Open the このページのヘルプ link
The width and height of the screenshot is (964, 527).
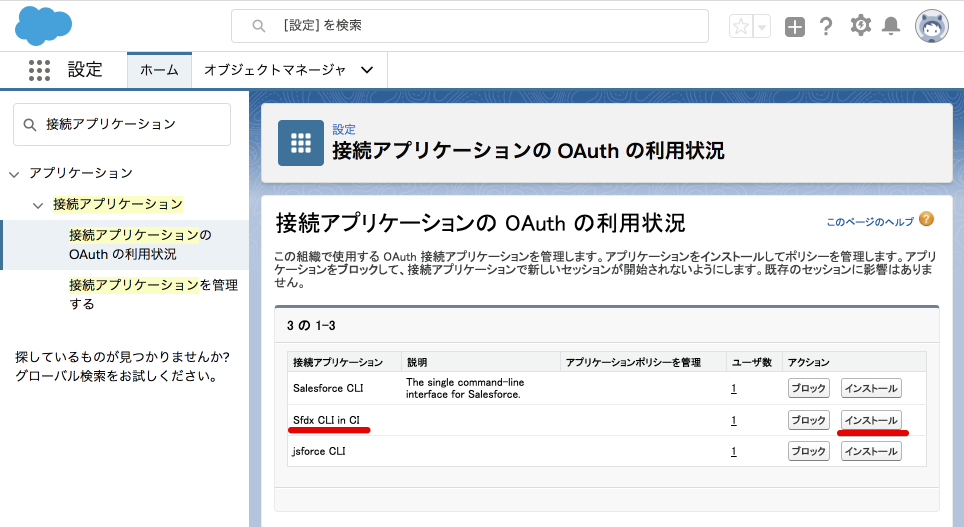point(870,222)
